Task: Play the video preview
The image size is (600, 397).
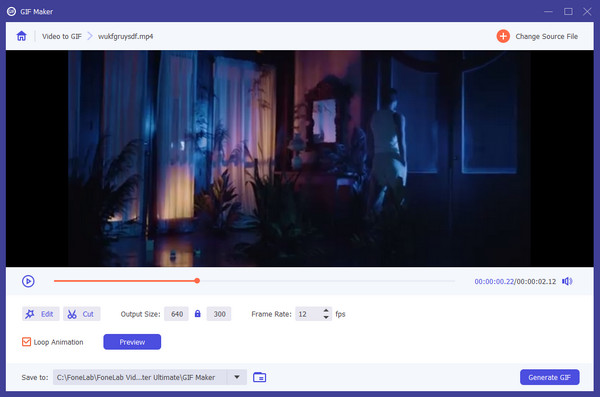Action: coord(28,281)
